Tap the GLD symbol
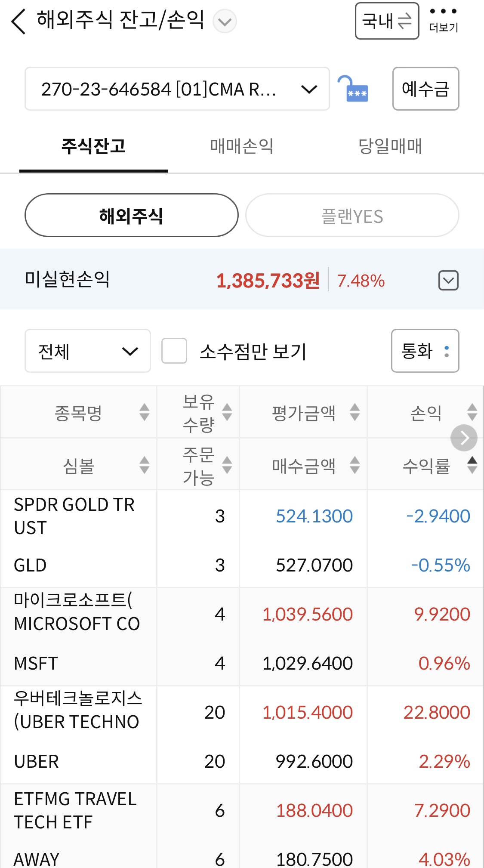 (30, 565)
